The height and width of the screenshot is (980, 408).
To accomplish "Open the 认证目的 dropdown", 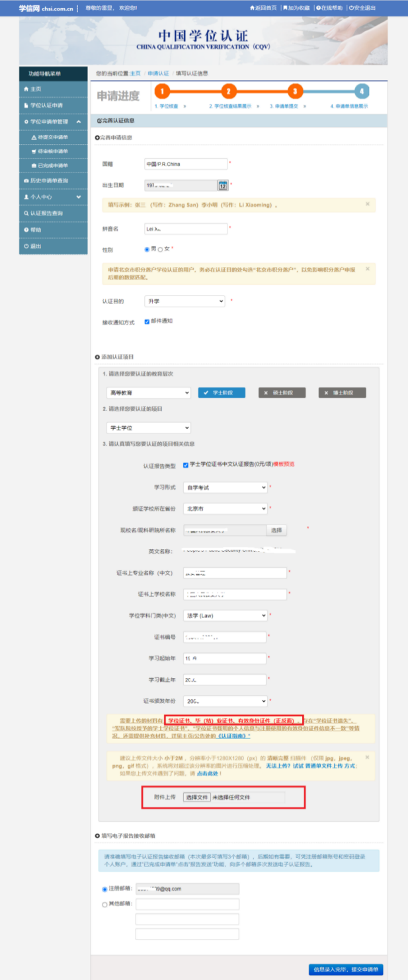I will click(184, 301).
